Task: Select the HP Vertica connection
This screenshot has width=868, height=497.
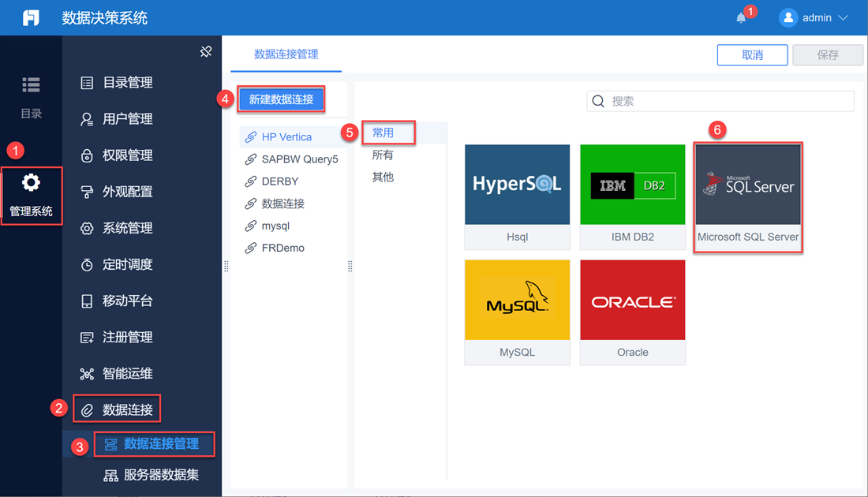Action: point(287,136)
